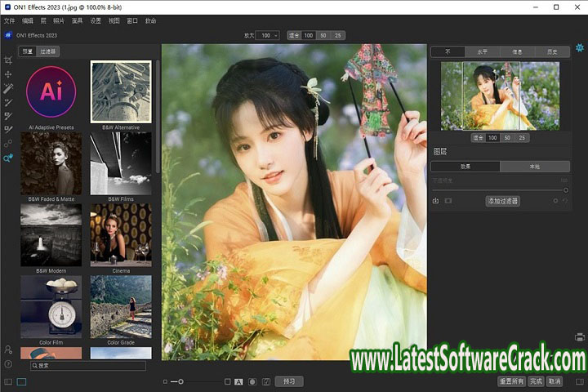Switch to the 过滤器 filters tab
Viewport: 588px width, 392px height.
tap(47, 51)
